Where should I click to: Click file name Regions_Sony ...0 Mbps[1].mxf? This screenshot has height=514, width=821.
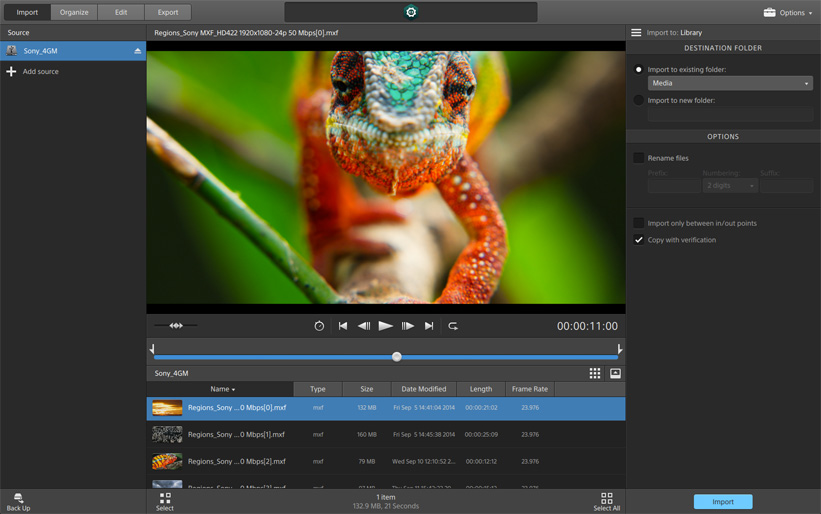pos(236,434)
